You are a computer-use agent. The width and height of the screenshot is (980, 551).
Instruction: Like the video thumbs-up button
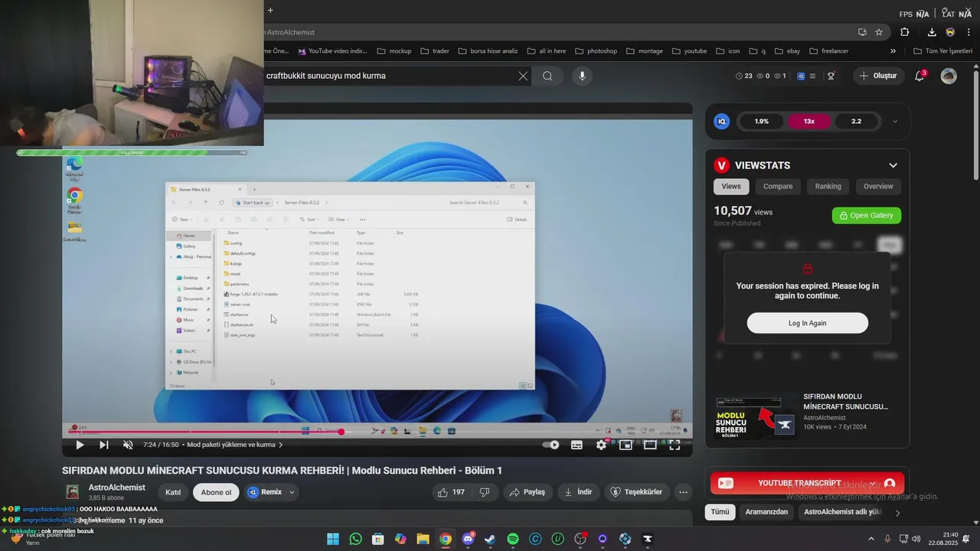(x=452, y=492)
